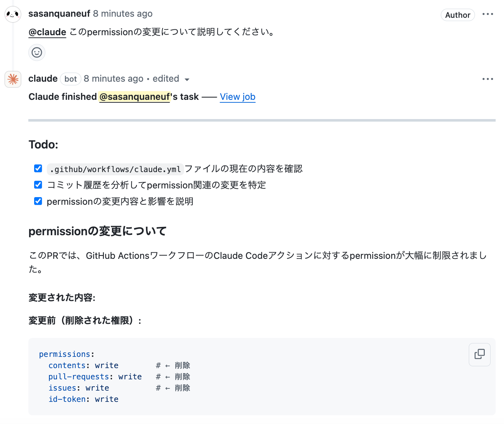
Task: Click the 'permissionの変更について' heading
Action: tap(97, 231)
